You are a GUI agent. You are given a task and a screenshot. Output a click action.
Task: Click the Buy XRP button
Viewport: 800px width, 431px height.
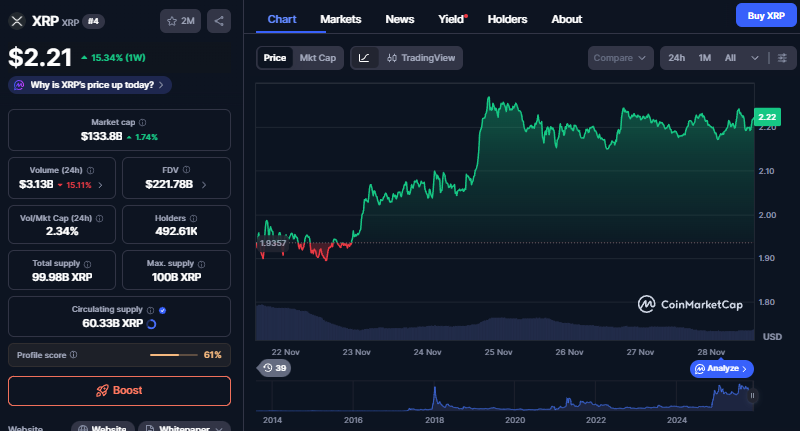click(x=766, y=15)
